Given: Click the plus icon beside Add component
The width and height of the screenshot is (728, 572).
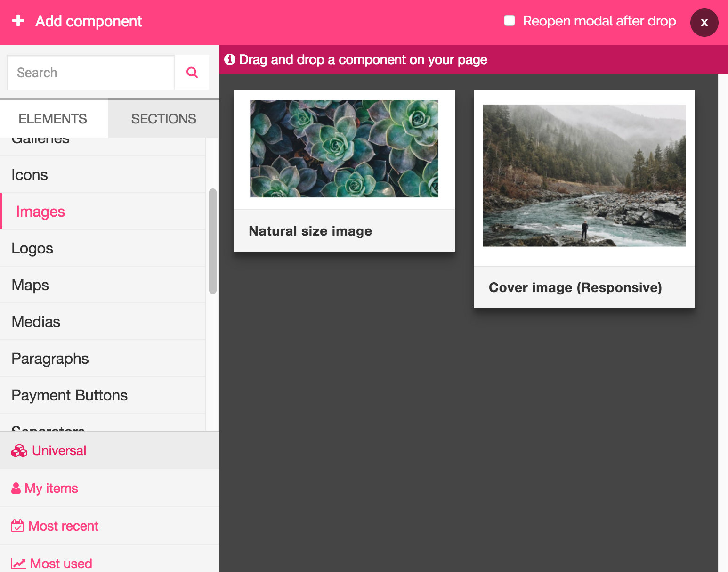Looking at the screenshot, I should coord(18,21).
